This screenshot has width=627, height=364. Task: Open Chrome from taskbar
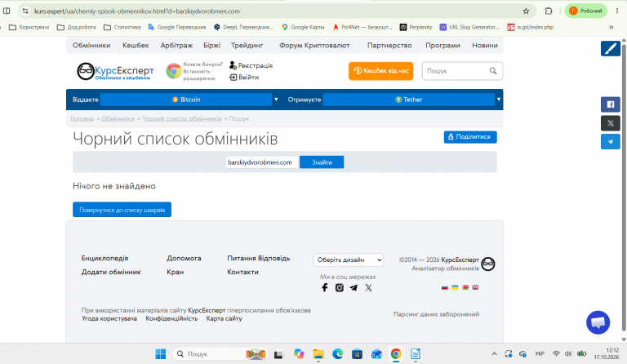[x=396, y=354]
